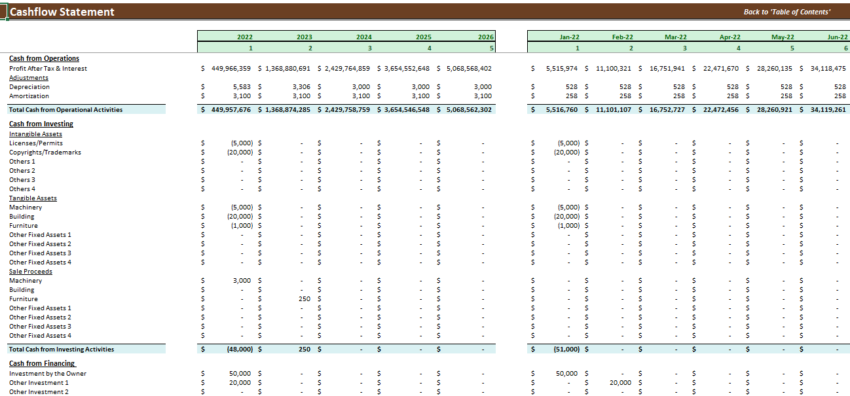Select the 2023 year column header

click(x=305, y=37)
